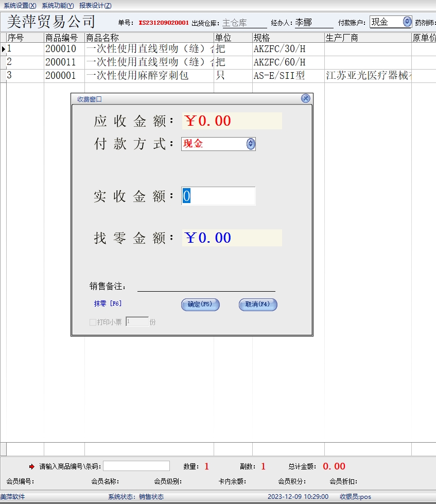Click the 出货仓库 field showing 主仓库
Viewport: 436px width, 504px height.
click(x=244, y=23)
